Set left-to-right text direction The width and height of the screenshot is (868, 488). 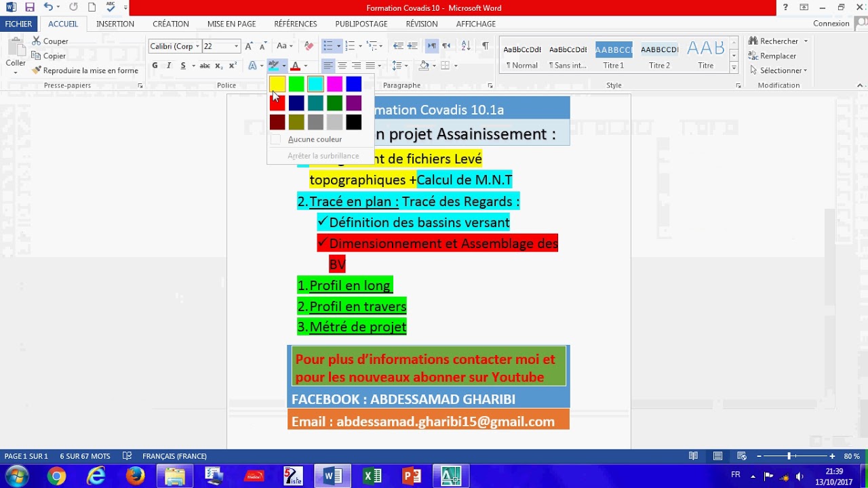point(432,46)
